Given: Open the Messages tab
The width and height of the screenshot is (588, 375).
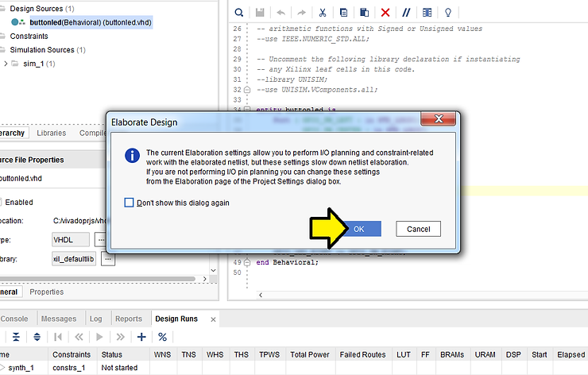Looking at the screenshot, I should pos(59,319).
